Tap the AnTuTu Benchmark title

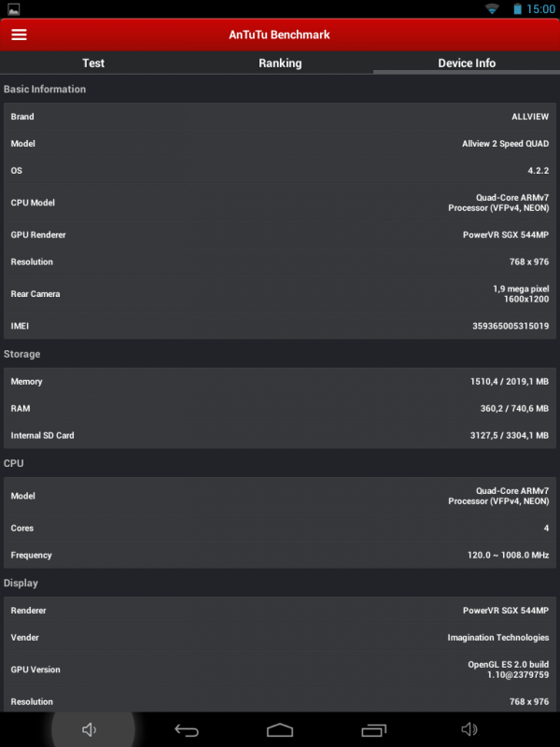[280, 35]
